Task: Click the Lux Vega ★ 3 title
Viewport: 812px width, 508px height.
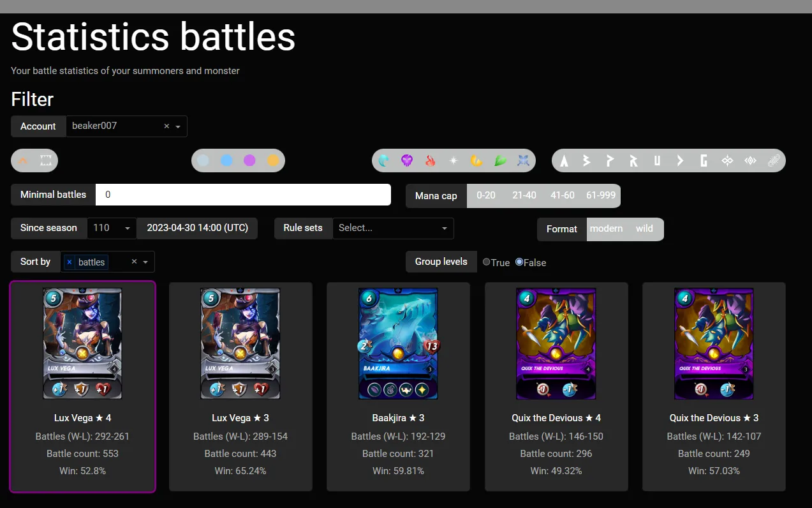Action: [x=240, y=418]
